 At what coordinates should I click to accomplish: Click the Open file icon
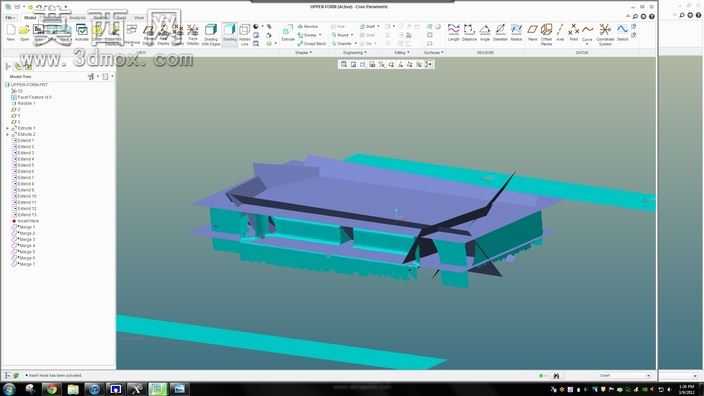pyautogui.click(x=24, y=33)
